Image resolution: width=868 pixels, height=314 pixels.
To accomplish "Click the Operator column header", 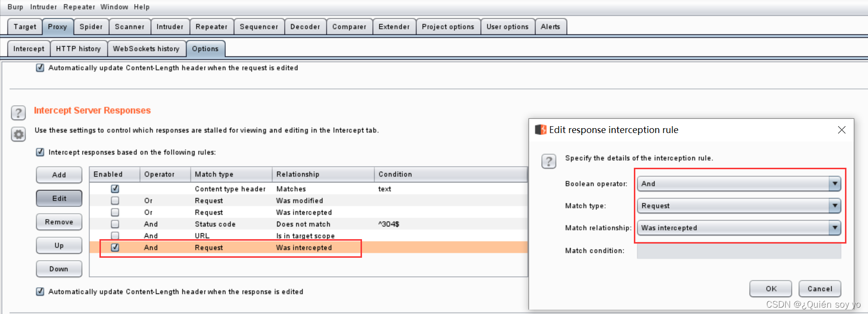I will (165, 174).
